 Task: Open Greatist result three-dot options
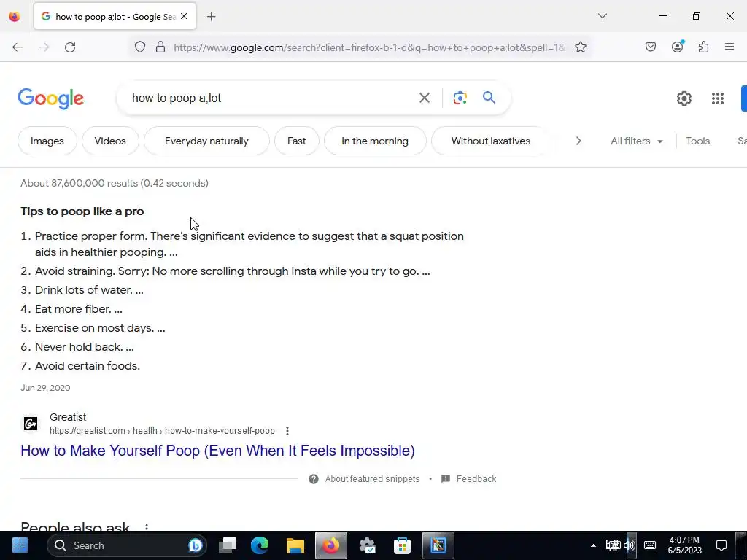point(287,431)
